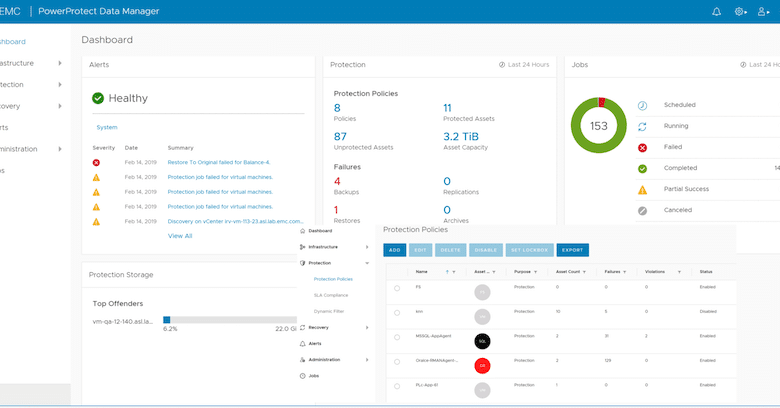Image resolution: width=780 pixels, height=408 pixels.
Task: Select the PLc-App-61 policy radio button
Action: click(397, 386)
